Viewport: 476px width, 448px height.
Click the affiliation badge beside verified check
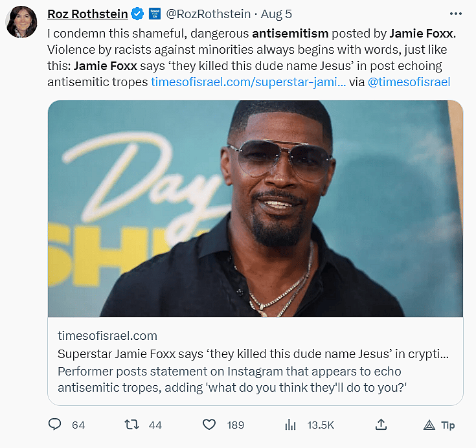pos(154,14)
